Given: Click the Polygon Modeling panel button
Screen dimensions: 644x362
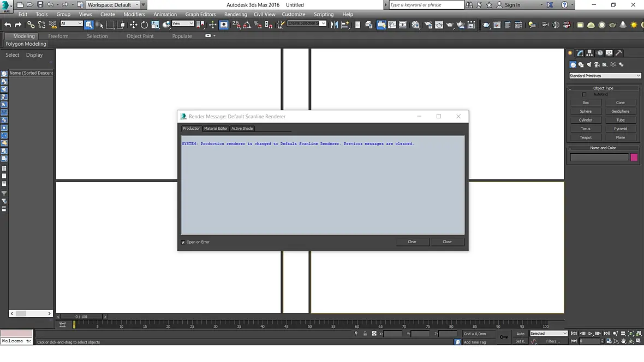Looking at the screenshot, I should 26,44.
